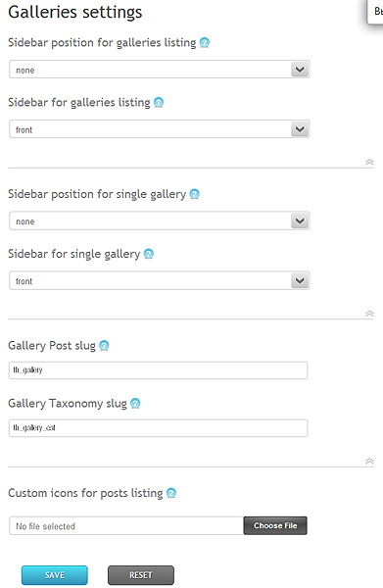
Task: Collapse the single gallery section with the chevron
Action: tap(369, 314)
